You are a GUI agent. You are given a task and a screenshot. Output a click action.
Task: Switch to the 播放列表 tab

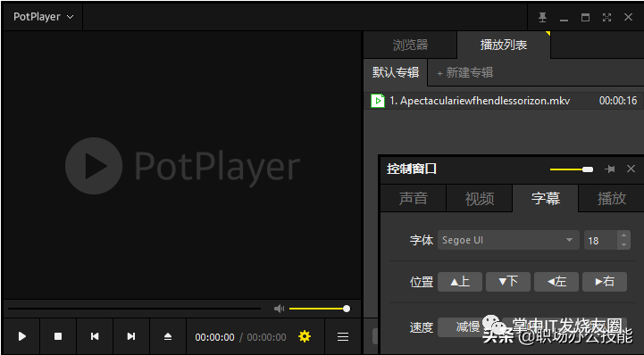coord(504,45)
